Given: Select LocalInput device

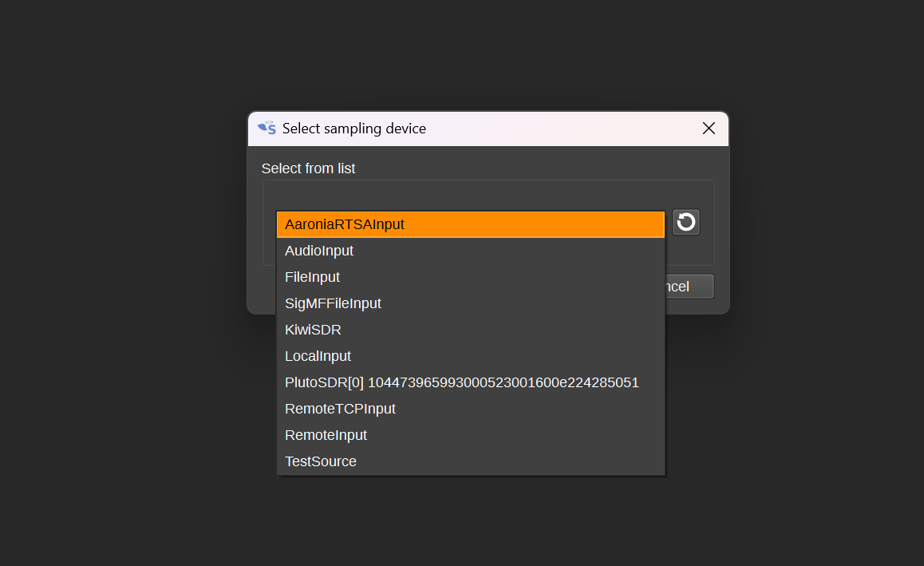Looking at the screenshot, I should 470,356.
